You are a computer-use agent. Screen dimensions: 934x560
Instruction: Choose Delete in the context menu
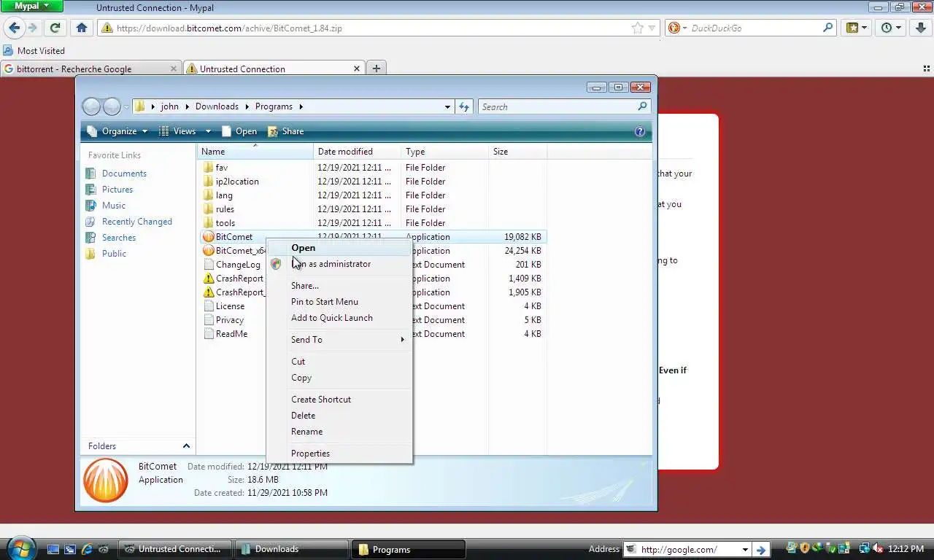tap(339, 416)
